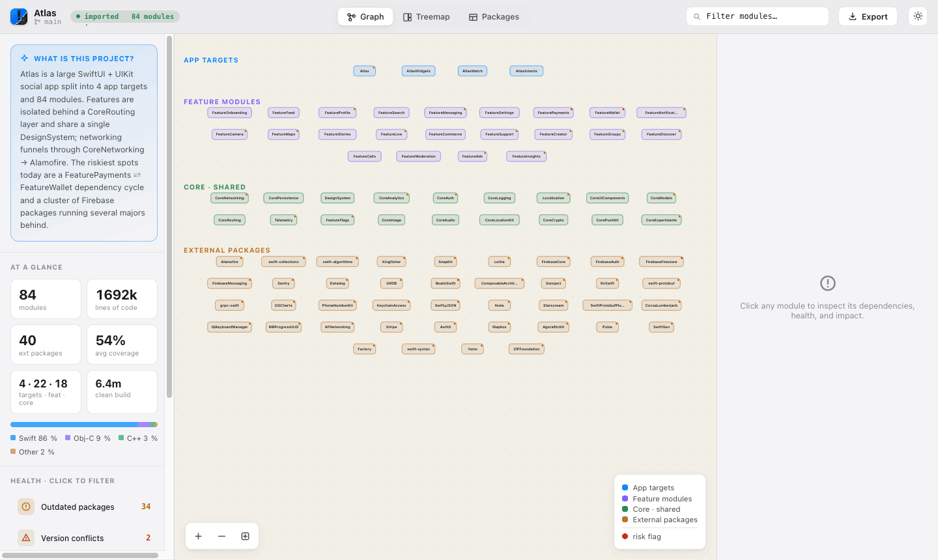Click the Atlas app logo icon
Screen dimensions: 938x560
[19, 16]
